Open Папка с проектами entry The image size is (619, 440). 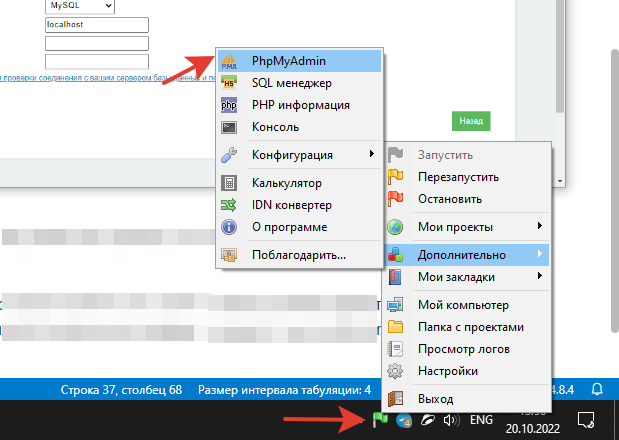click(x=467, y=327)
